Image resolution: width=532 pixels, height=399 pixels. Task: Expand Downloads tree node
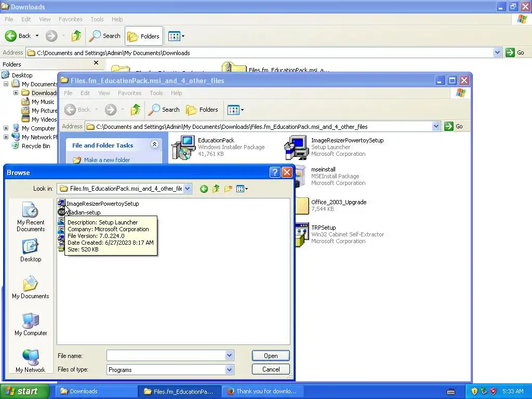click(x=16, y=92)
